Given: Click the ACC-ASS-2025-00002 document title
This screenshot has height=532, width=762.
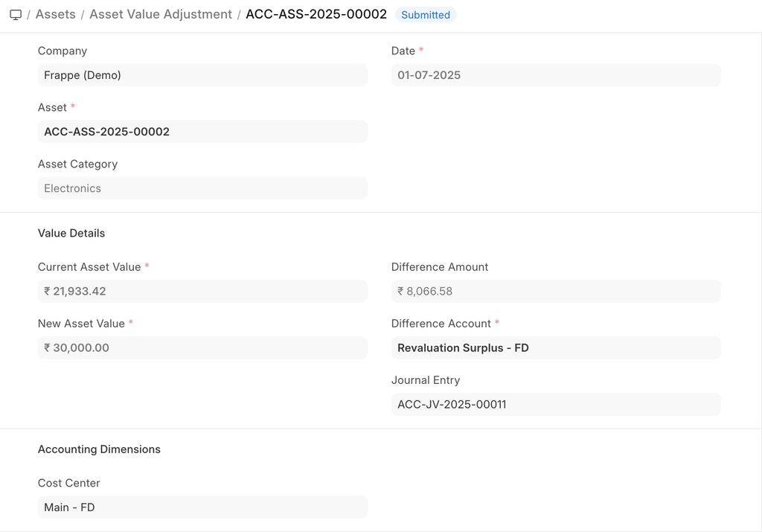Looking at the screenshot, I should (x=316, y=14).
